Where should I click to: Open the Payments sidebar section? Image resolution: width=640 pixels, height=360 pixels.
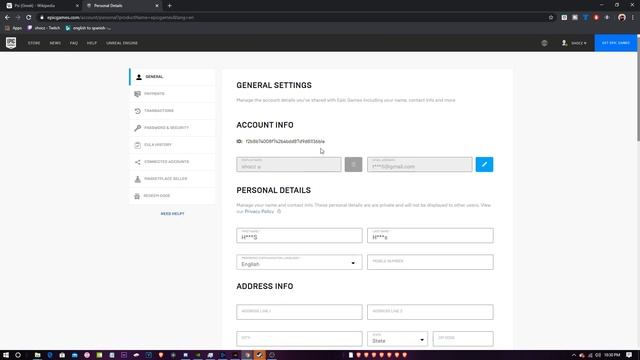[x=172, y=94]
